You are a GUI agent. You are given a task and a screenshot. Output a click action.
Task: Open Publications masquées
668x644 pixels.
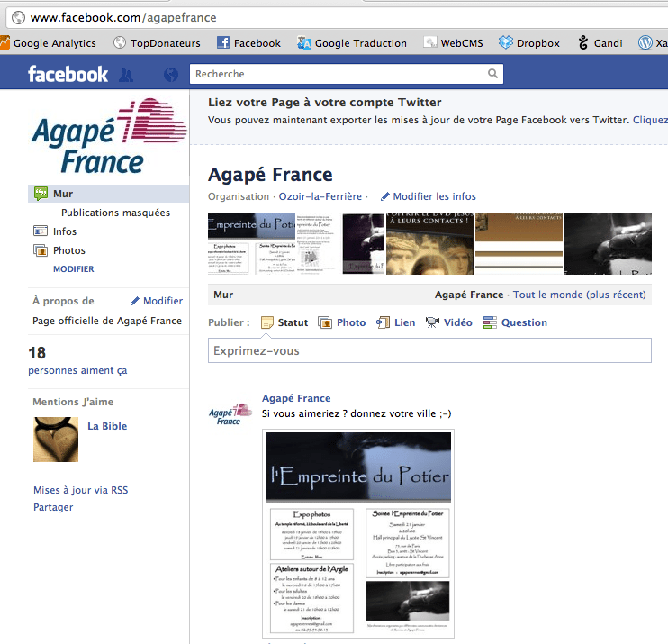(x=115, y=213)
